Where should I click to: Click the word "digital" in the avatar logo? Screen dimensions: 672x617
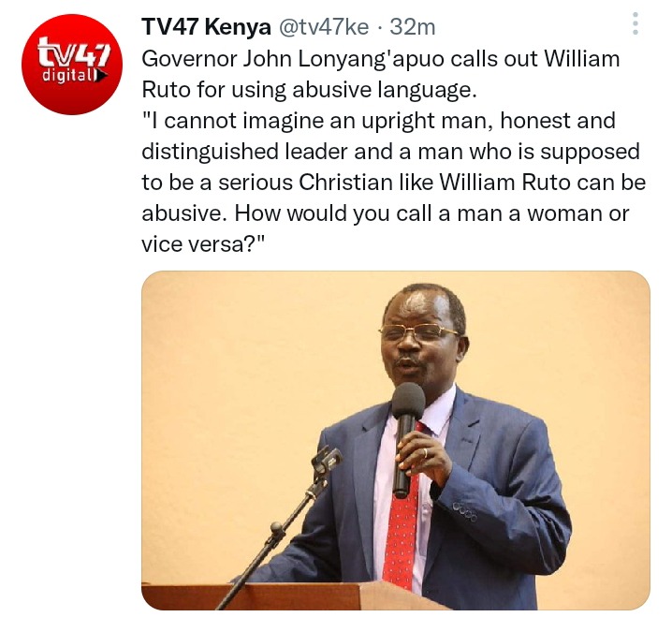click(x=68, y=76)
